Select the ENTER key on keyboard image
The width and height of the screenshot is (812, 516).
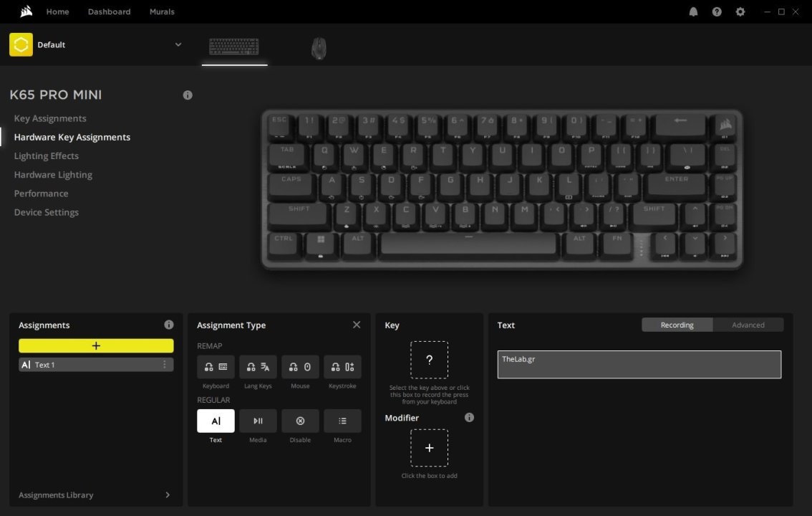677,186
